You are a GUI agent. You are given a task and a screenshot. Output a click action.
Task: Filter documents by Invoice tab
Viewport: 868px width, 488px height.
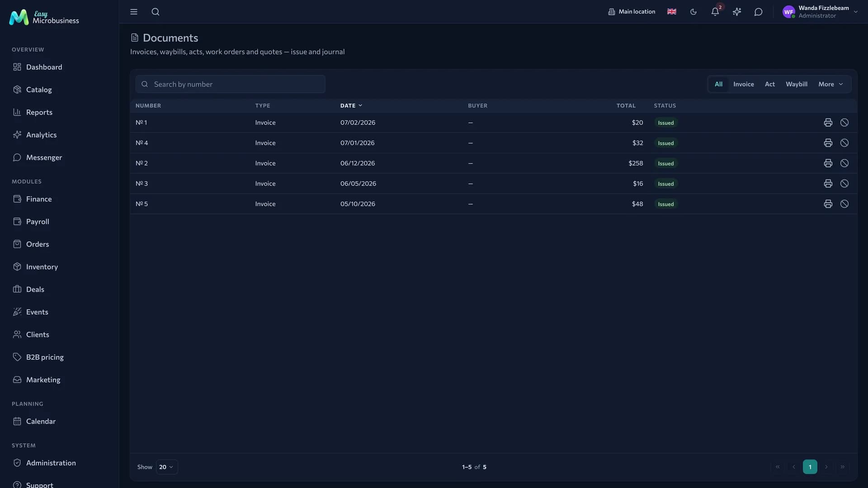click(743, 84)
